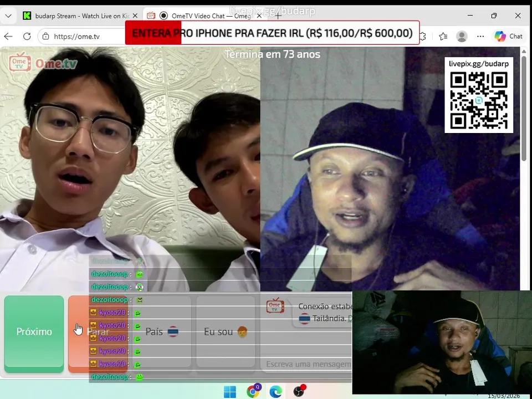
Task: Click the Parar button
Action: (98, 334)
